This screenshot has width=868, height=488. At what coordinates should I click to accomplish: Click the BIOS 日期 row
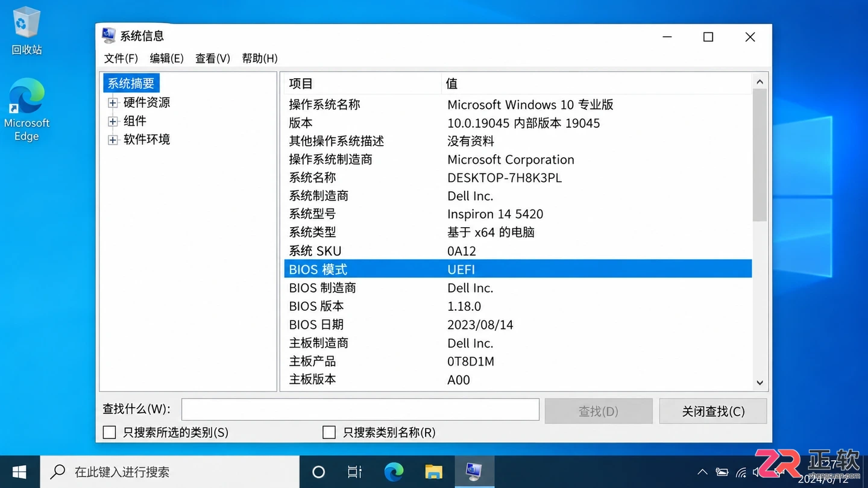click(x=518, y=325)
